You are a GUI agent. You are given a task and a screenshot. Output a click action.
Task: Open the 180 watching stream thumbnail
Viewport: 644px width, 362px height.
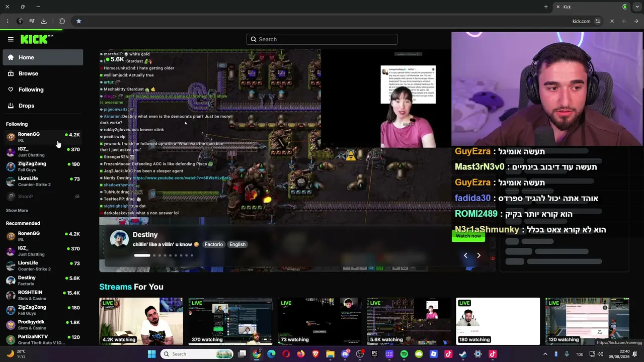pos(498,321)
